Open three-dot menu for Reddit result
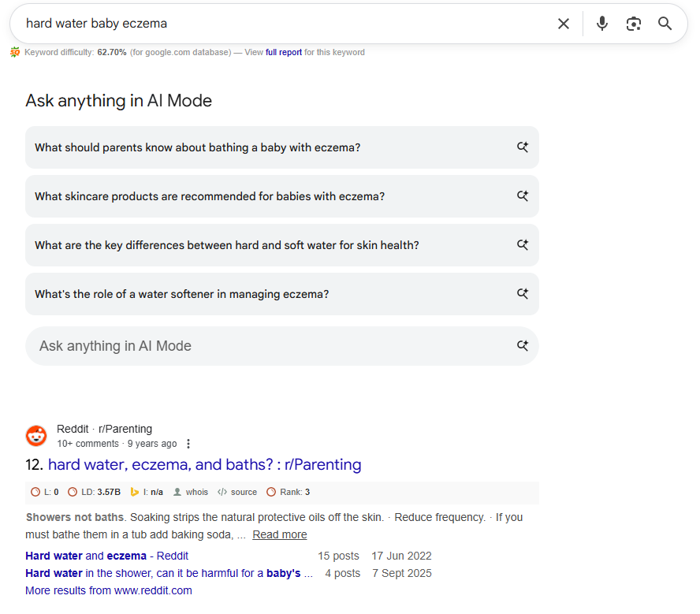 188,444
